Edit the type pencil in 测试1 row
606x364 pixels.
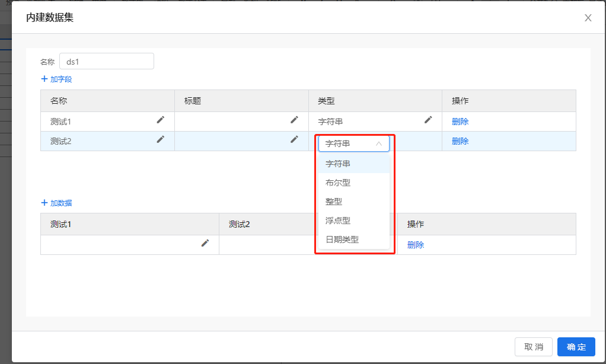click(x=428, y=120)
